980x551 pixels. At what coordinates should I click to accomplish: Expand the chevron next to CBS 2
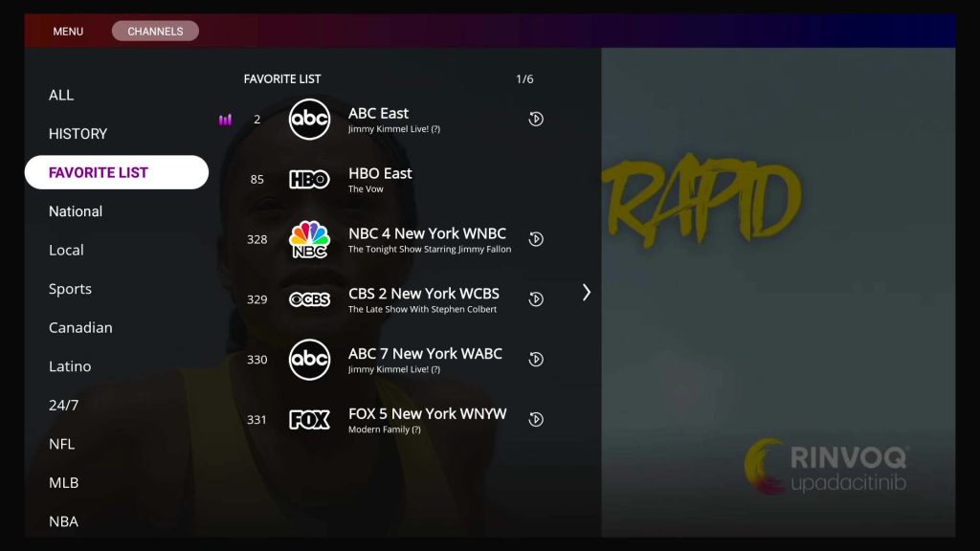pos(587,293)
